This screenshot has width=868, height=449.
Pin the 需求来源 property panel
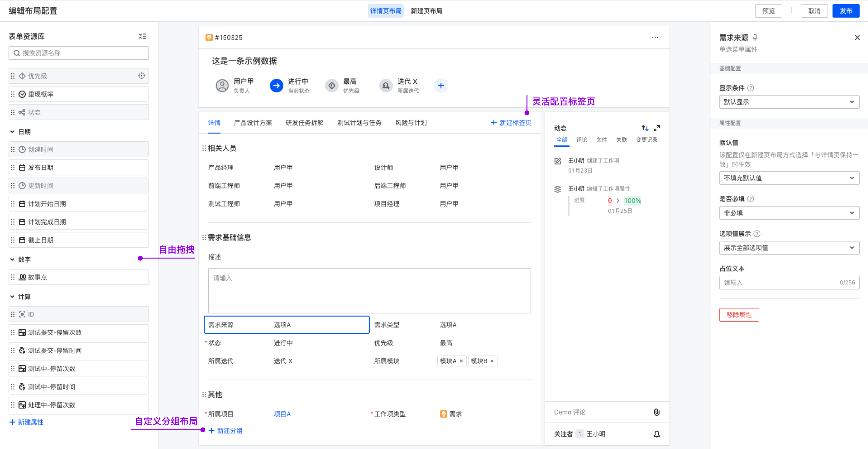tap(755, 37)
